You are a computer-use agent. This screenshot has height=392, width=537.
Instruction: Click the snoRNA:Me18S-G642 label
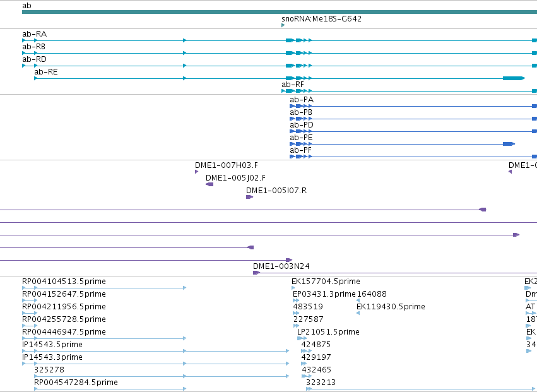321,19
